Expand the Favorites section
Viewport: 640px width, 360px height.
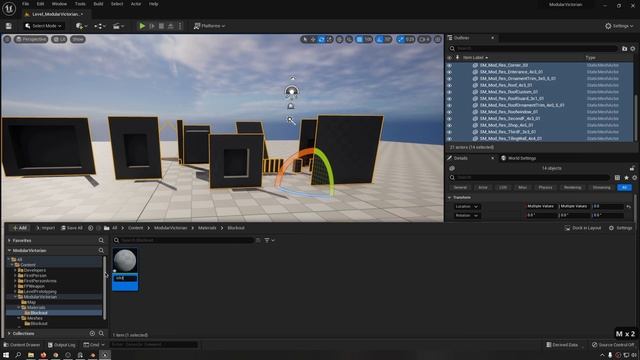click(9, 241)
